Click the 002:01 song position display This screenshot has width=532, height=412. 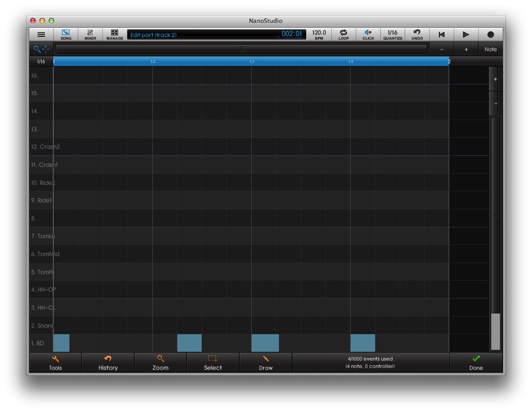click(x=291, y=34)
